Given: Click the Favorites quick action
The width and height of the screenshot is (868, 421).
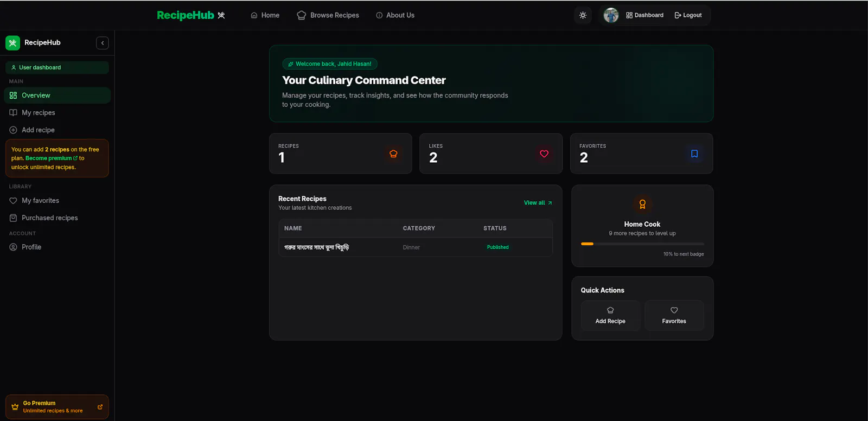Looking at the screenshot, I should 674,316.
